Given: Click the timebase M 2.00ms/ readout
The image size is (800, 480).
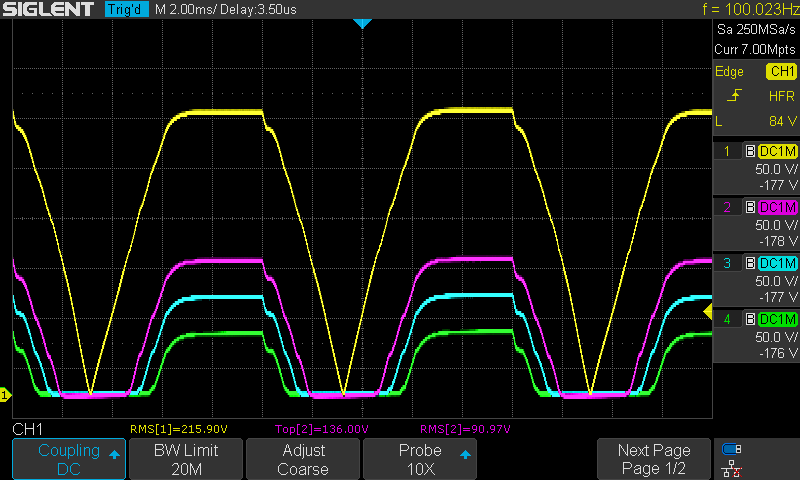Looking at the screenshot, I should click(186, 9).
